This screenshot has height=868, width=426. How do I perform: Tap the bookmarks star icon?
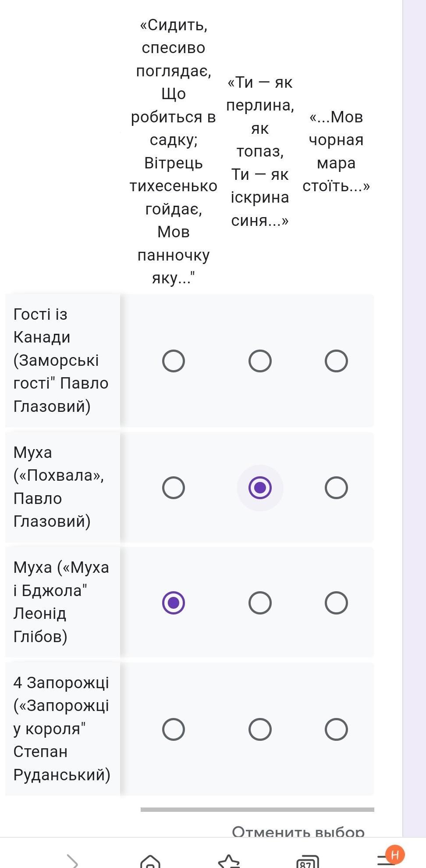[x=229, y=861]
